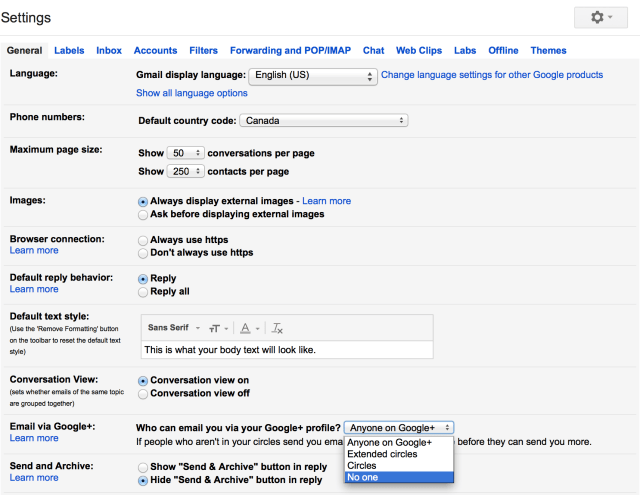Select Hide Send & Archive button option

coord(143,481)
